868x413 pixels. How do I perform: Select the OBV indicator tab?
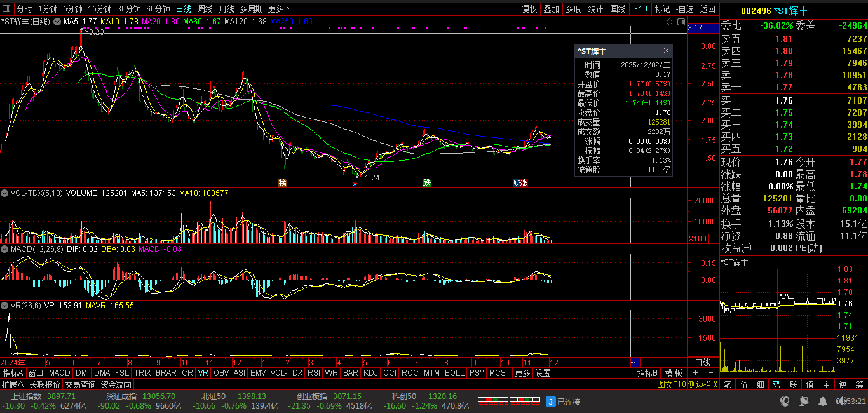click(221, 373)
